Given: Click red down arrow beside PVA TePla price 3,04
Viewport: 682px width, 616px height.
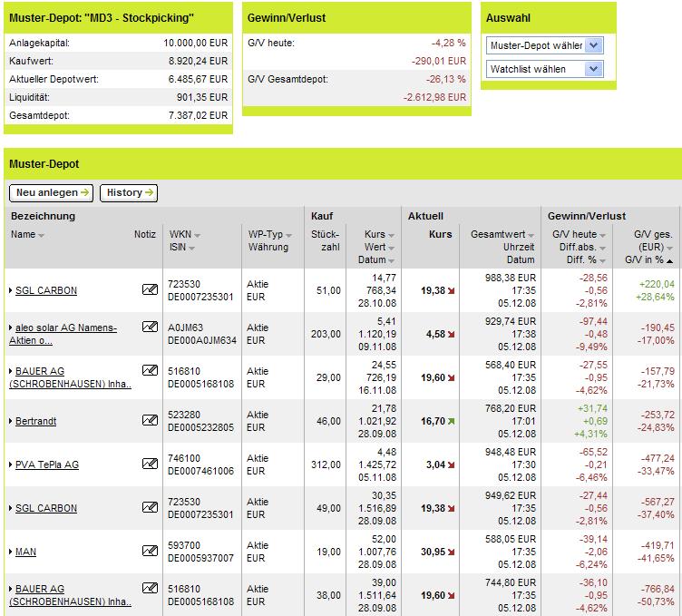Looking at the screenshot, I should point(451,465).
